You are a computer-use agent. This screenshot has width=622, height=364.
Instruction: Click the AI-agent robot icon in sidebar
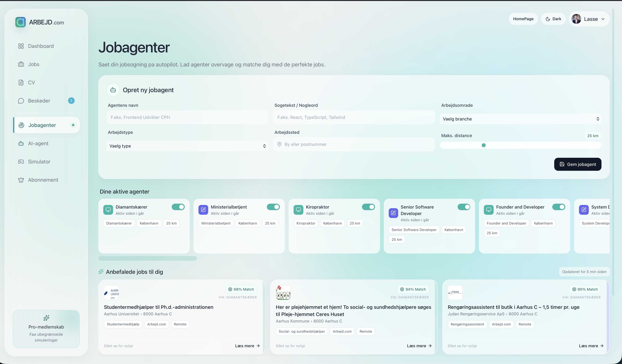pos(21,143)
